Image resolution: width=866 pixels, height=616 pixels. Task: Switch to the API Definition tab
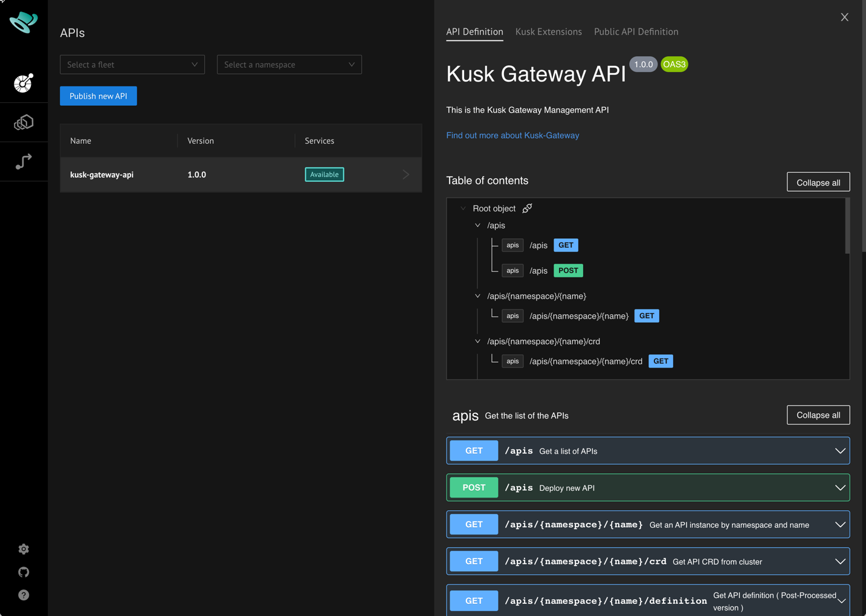pos(474,32)
